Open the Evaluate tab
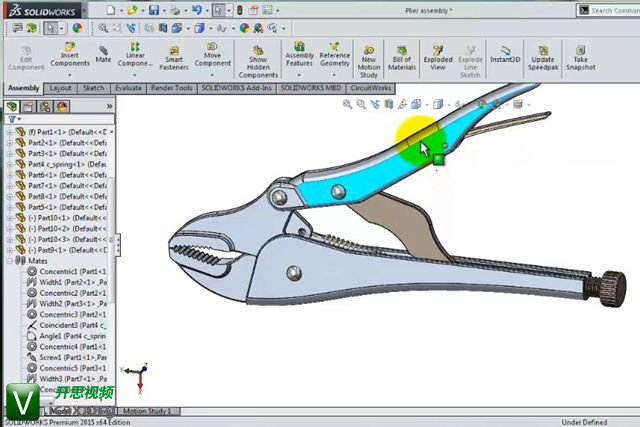Screen dimensions: 640x427 128,88
